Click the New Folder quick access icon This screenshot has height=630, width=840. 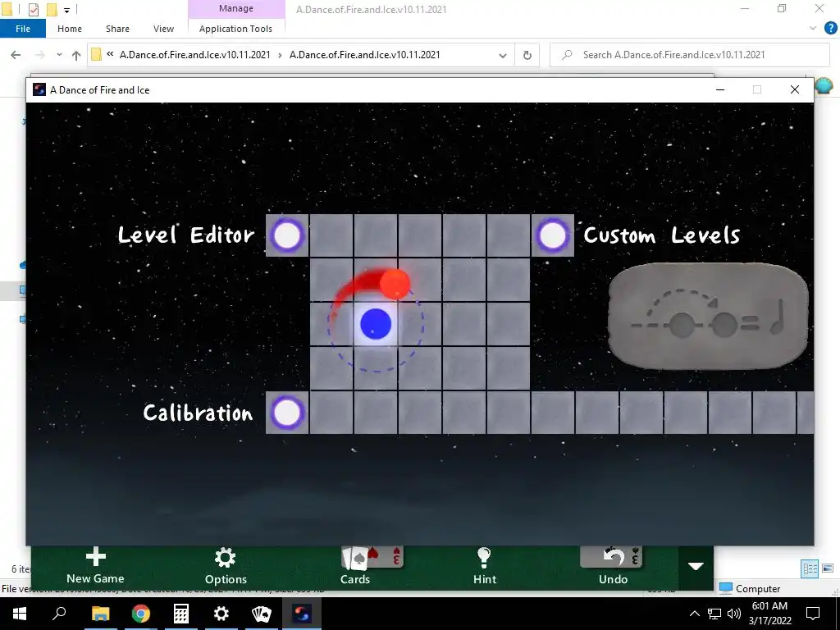pos(52,9)
